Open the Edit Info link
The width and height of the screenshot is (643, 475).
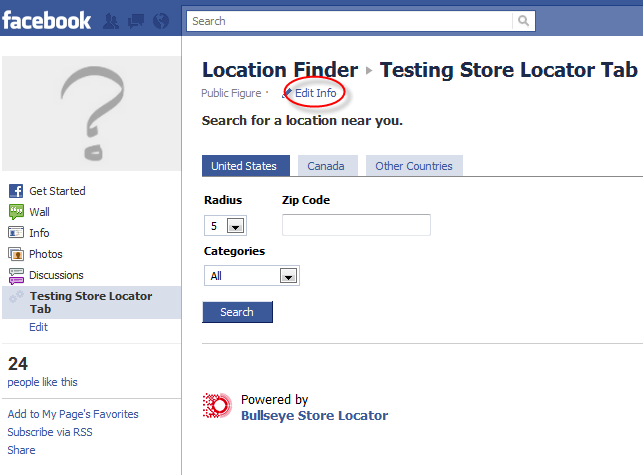315,93
